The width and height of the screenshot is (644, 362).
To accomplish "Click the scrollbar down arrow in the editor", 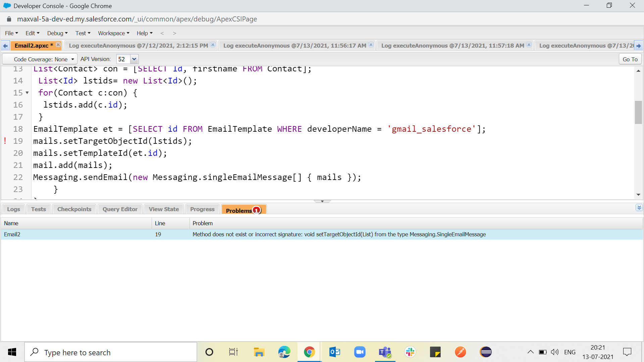I will [x=639, y=194].
